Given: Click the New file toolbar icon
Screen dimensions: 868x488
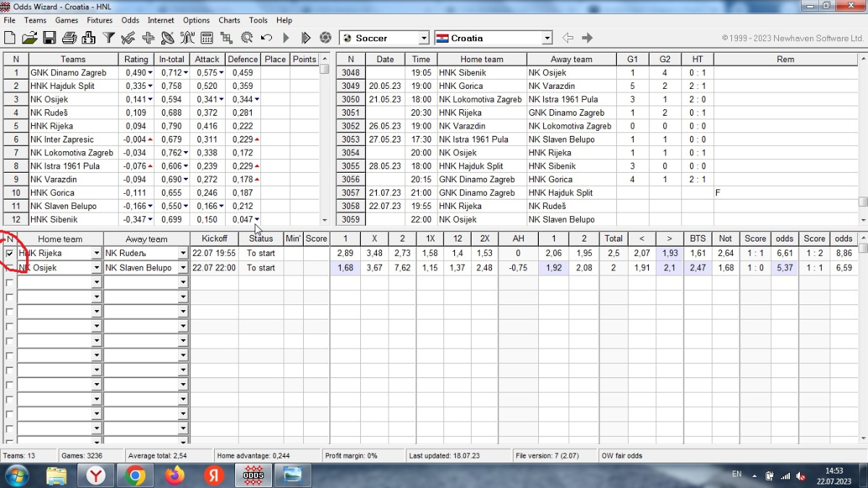Looking at the screenshot, I should coord(10,38).
